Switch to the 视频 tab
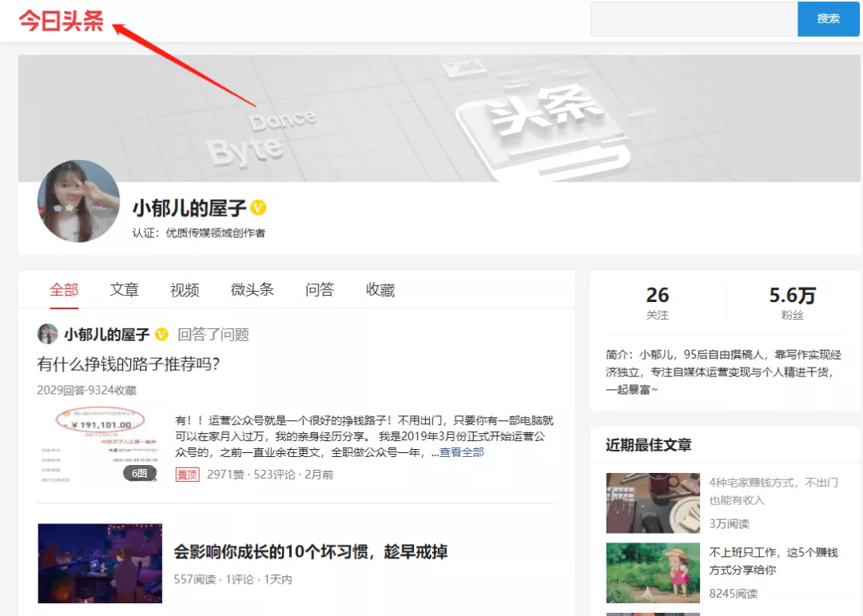 [x=185, y=290]
